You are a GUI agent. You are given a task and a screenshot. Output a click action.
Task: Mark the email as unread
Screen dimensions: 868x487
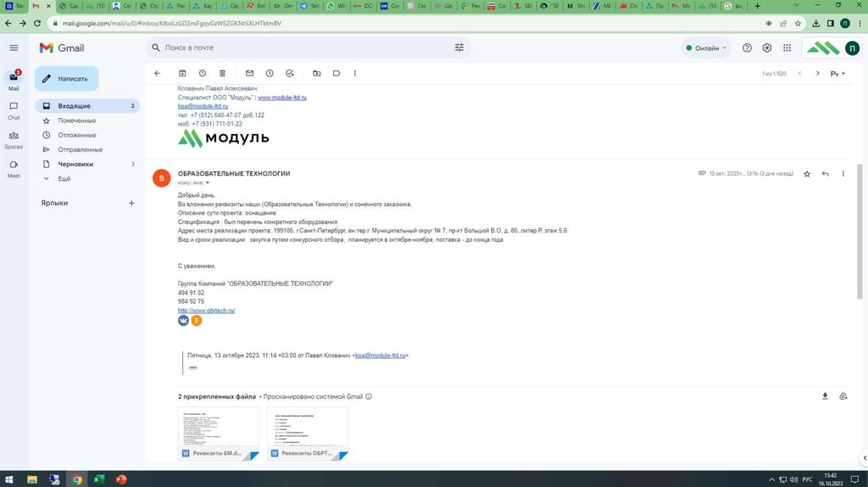pos(250,73)
